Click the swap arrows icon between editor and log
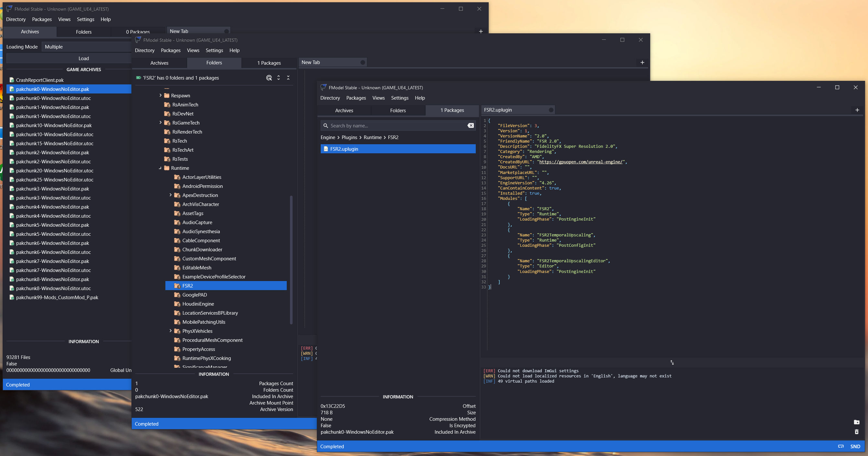Image resolution: width=868 pixels, height=456 pixels. click(672, 363)
